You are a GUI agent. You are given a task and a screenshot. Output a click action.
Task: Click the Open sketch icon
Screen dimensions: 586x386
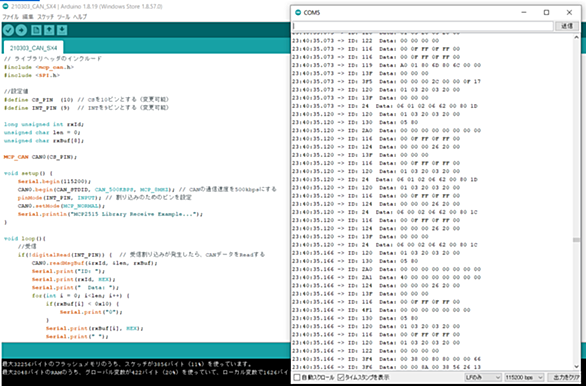click(49, 30)
